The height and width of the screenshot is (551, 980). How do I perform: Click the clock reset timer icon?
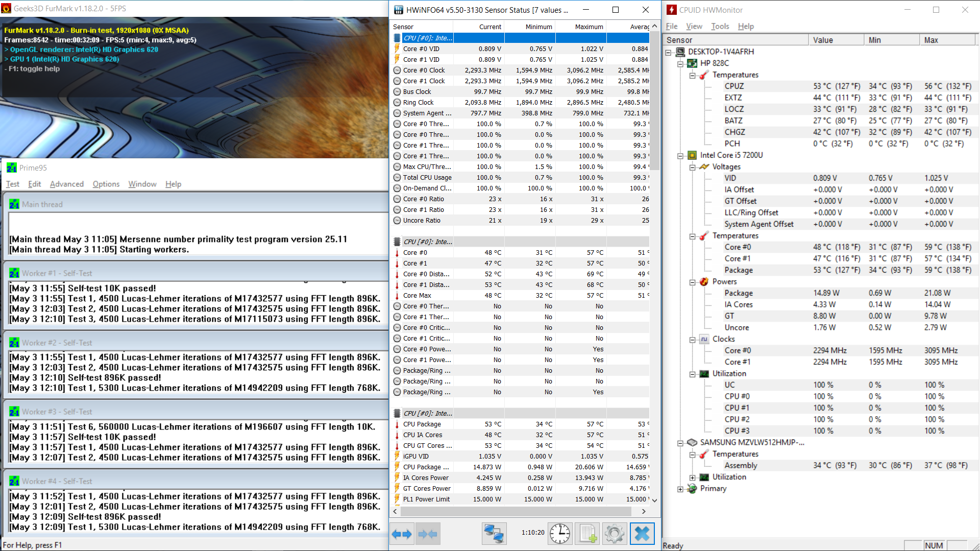pos(560,534)
